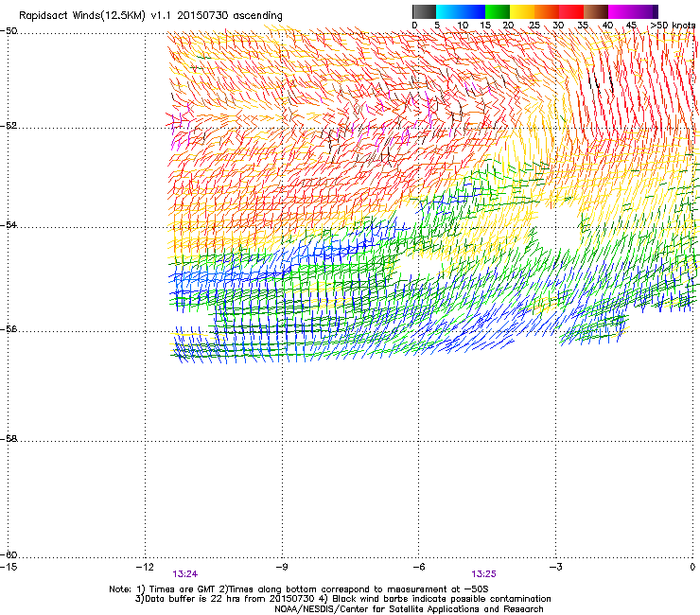Screen dimensions: 700x615
Task: Click the -9 longitude axis label
Action: [282, 567]
